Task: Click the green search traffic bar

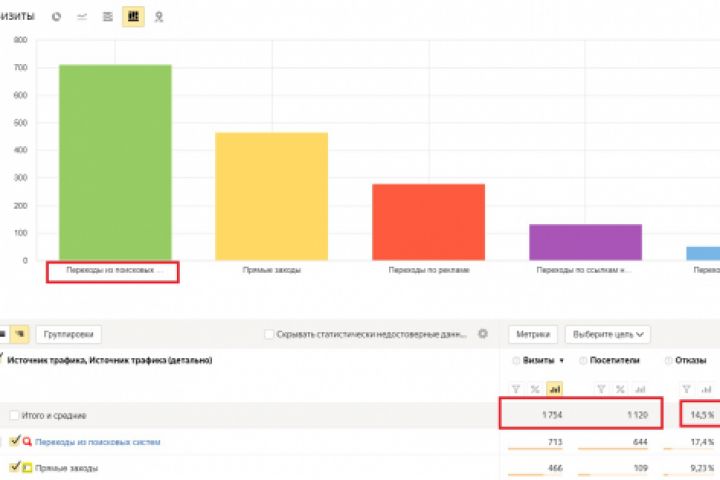Action: click(x=115, y=163)
